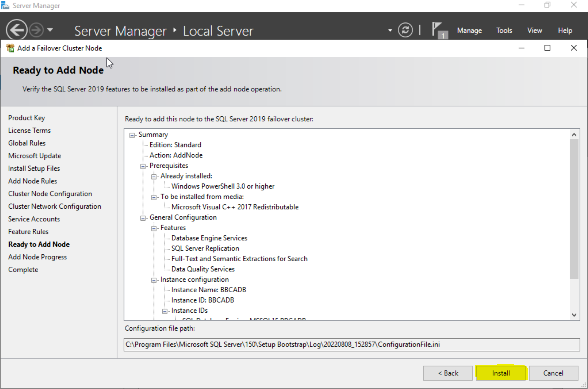Viewport: 588px width, 389px height.
Task: Select the License Terms step
Action: coord(29,130)
